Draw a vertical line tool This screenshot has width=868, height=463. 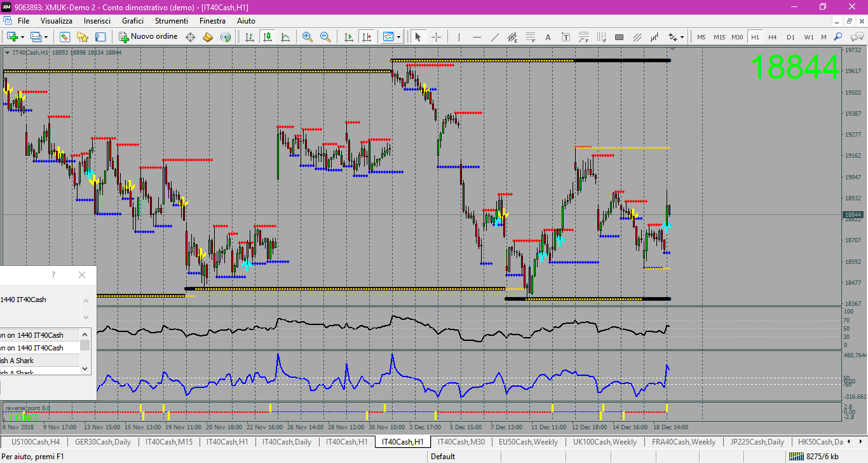[459, 37]
